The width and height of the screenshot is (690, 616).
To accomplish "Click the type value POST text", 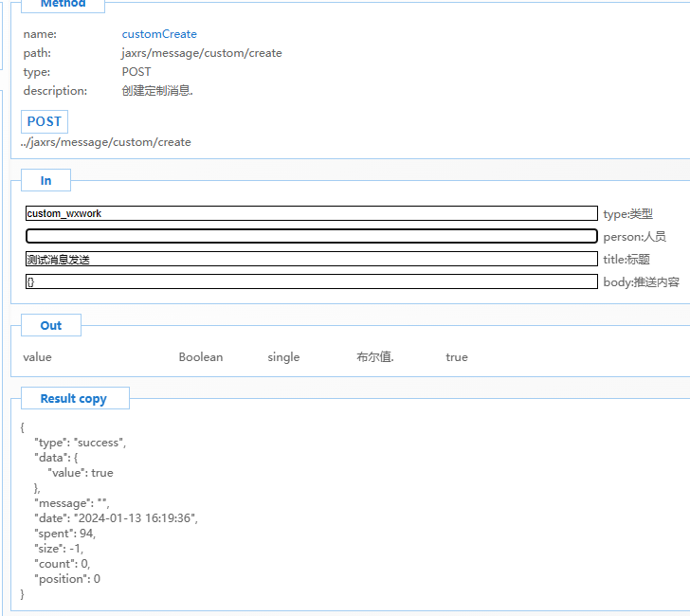I will pyautogui.click(x=136, y=72).
